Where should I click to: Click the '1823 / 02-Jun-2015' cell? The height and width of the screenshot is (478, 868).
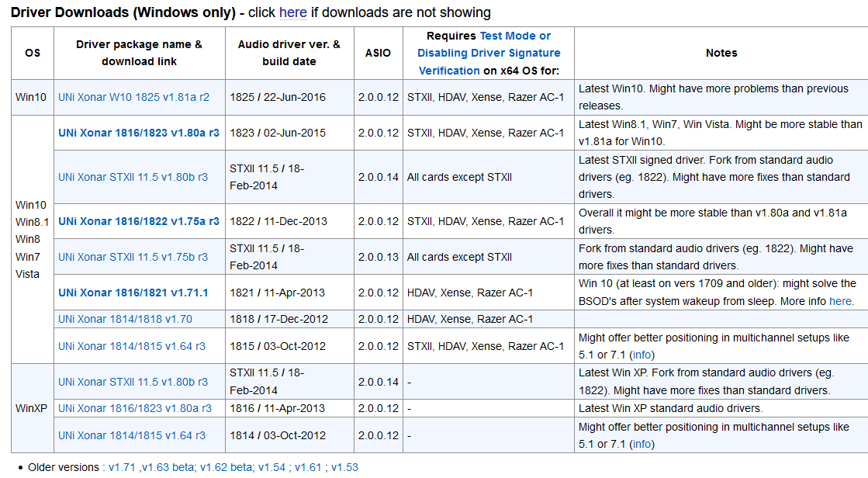(289, 133)
